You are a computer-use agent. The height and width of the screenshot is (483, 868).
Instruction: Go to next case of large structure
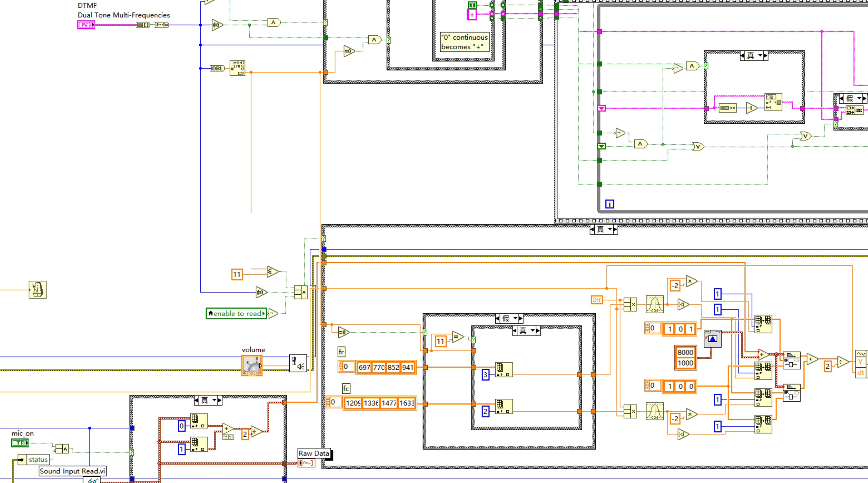[x=615, y=229]
